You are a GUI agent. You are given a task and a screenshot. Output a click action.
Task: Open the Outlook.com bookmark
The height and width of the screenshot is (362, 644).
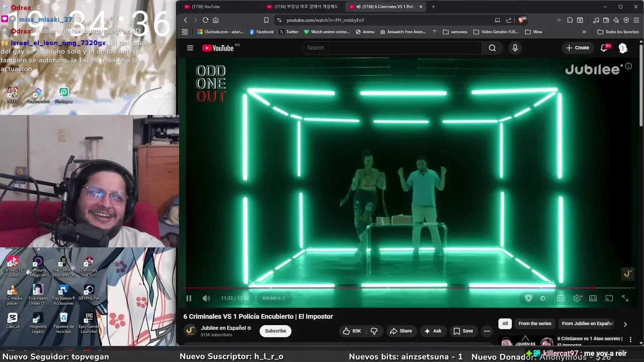(220, 32)
